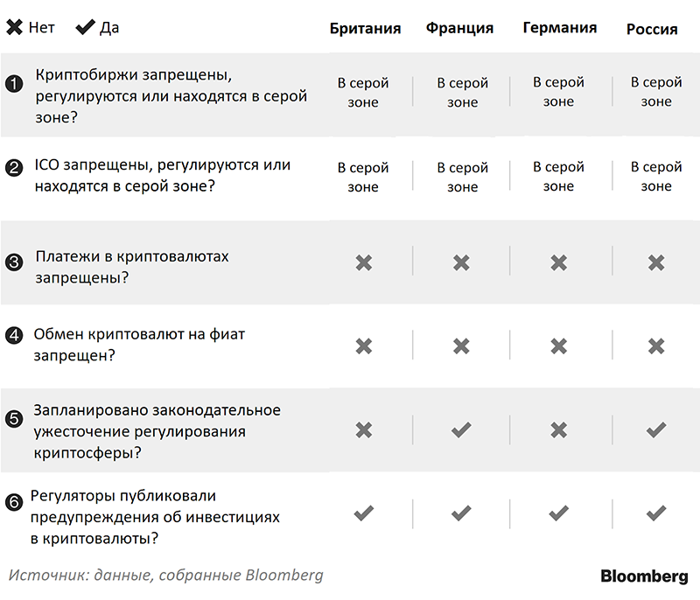This screenshot has height=600, width=700.
Task: Click Британия cross mark for crypto payments row
Action: click(x=364, y=262)
